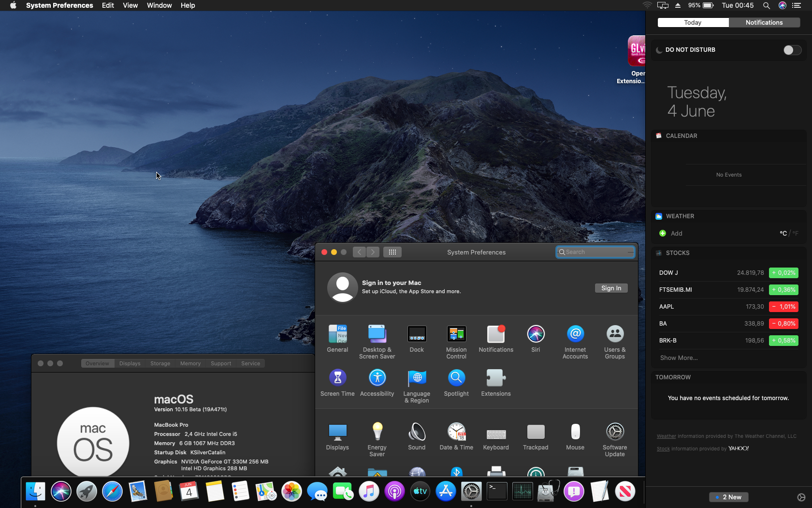Viewport: 812px width, 508px height.
Task: Click the user avatar picture
Action: pyautogui.click(x=342, y=287)
